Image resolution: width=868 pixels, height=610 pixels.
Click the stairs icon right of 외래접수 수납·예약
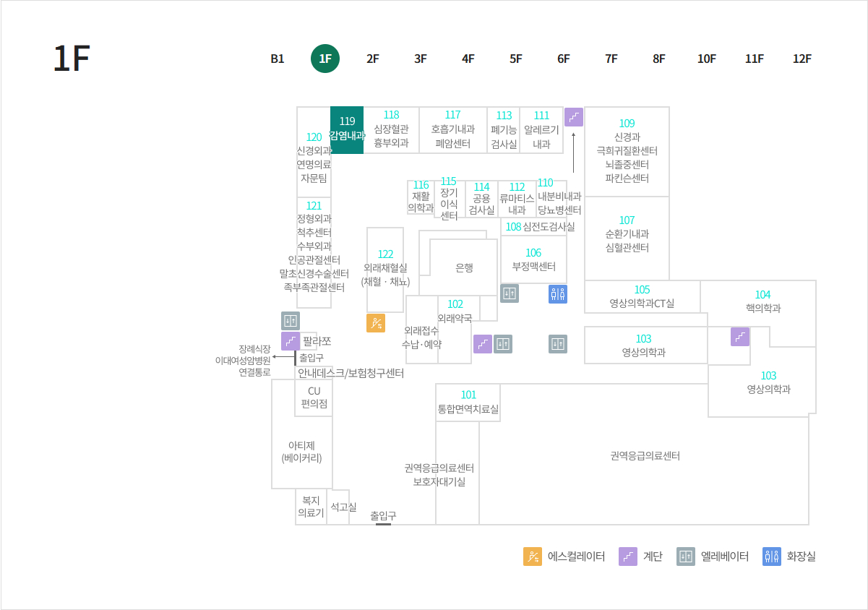point(483,344)
